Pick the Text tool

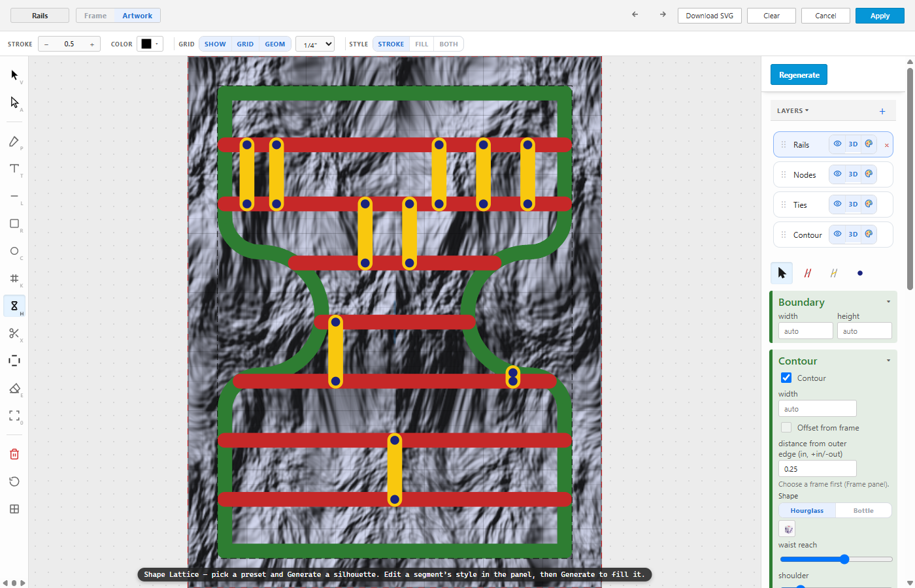14,169
